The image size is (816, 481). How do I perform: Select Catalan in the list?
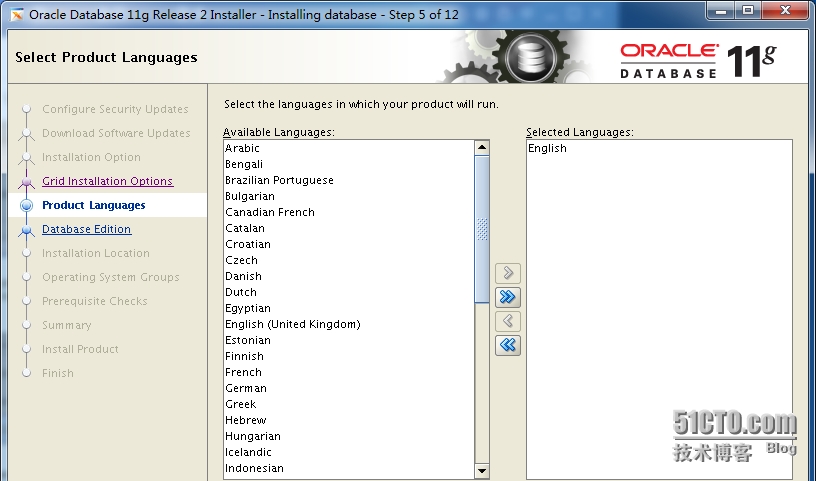coord(349,229)
